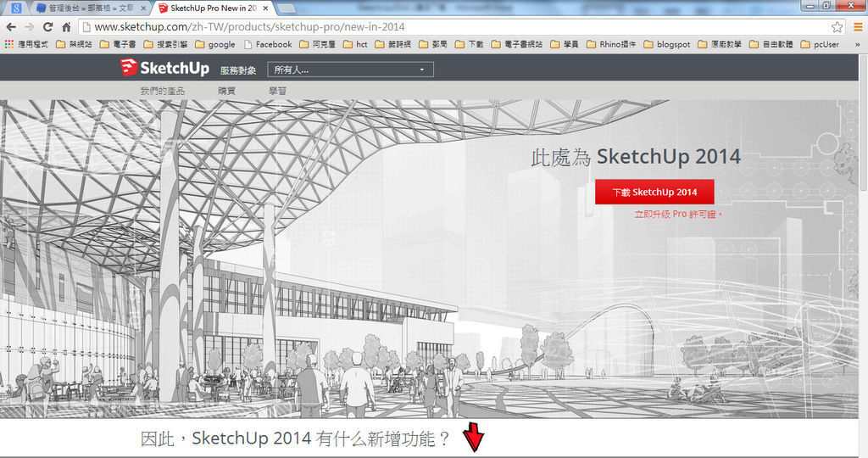Go back to the previous page

(x=11, y=26)
